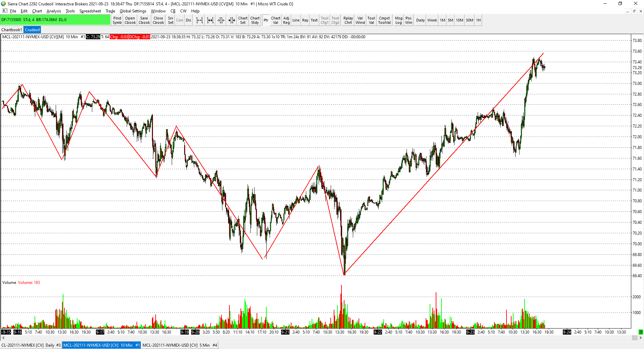Open the Edit menu
This screenshot has height=349, width=644.
click(x=24, y=11)
